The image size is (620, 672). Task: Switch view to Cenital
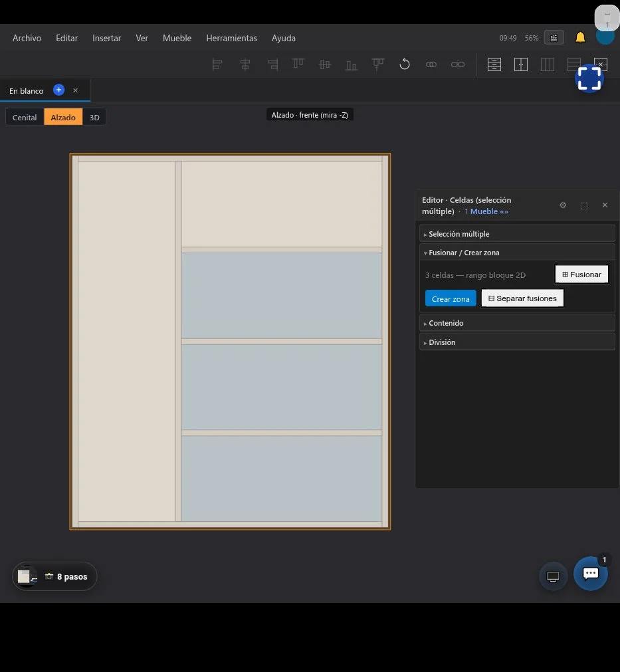coord(25,117)
